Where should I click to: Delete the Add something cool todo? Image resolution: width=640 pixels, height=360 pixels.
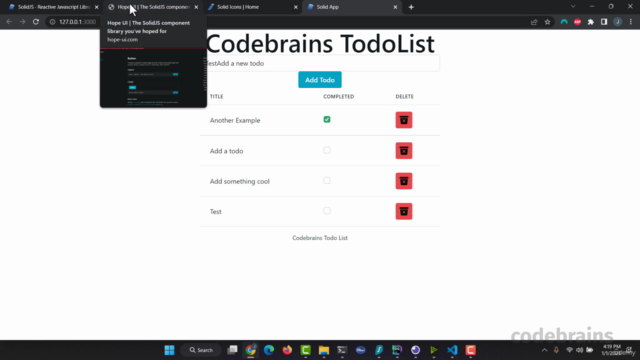click(x=404, y=181)
